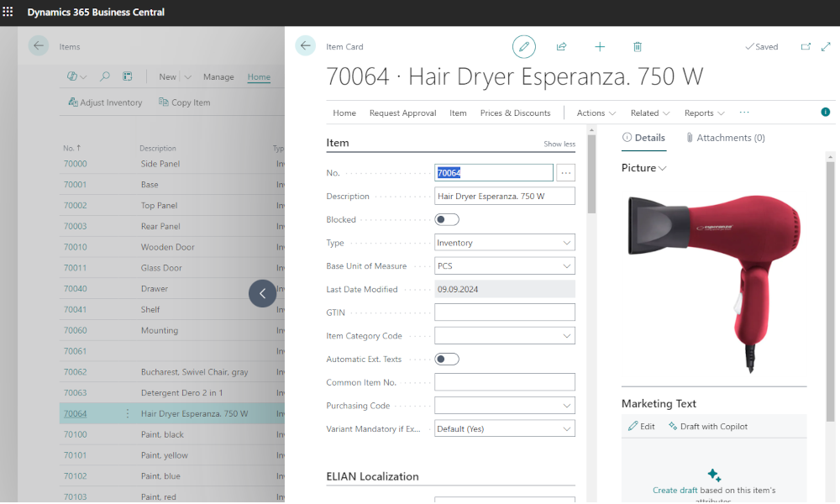Open Prices & Discounts menu

point(516,113)
